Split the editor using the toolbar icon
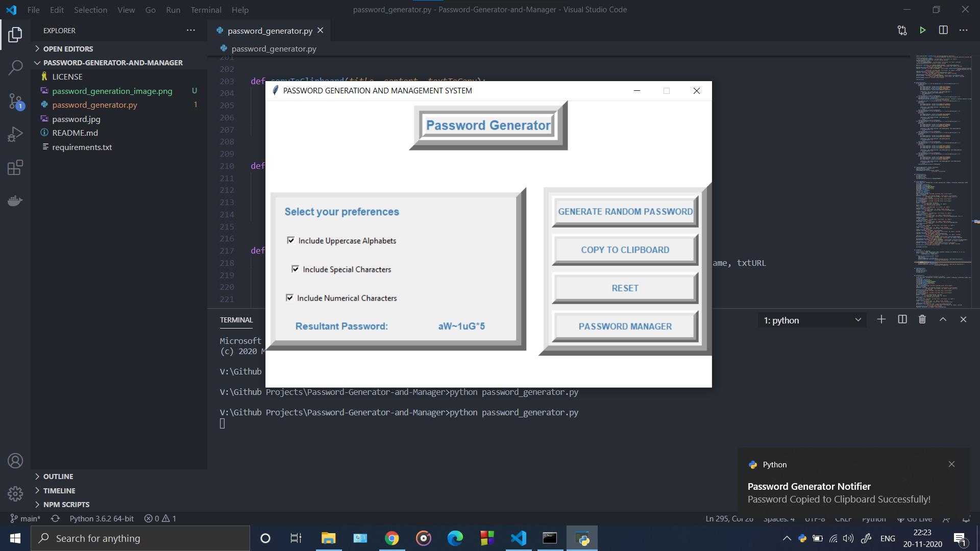Image resolution: width=980 pixels, height=551 pixels. tap(943, 30)
